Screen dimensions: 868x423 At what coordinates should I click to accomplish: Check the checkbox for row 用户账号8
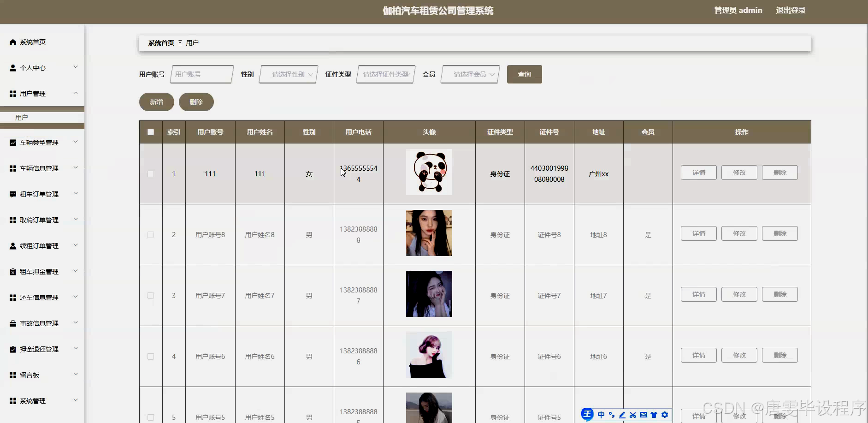click(x=151, y=235)
